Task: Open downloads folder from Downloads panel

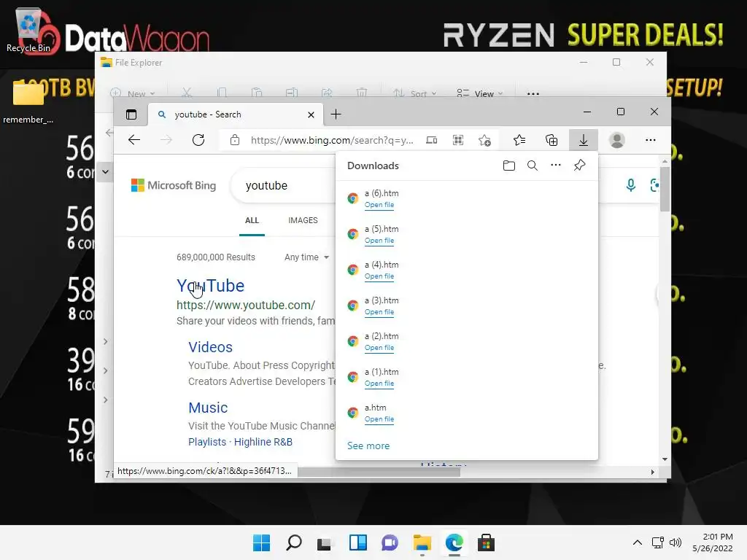Action: (x=508, y=166)
